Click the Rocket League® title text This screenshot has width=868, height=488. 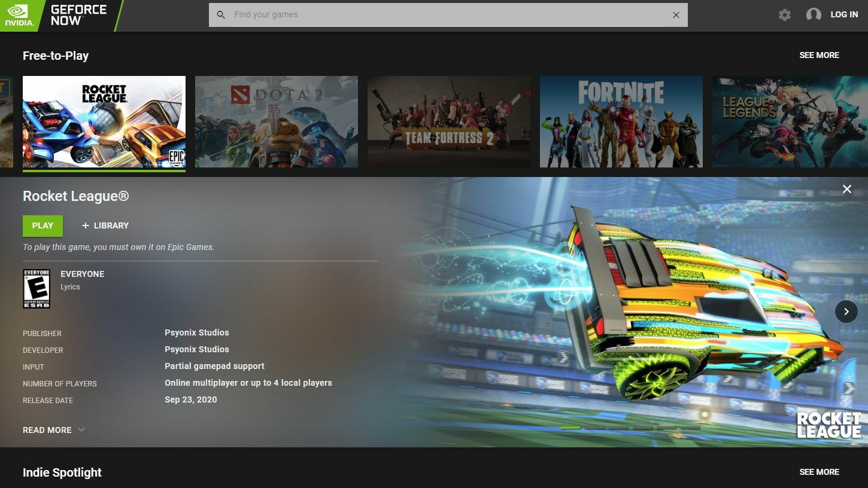tap(76, 196)
